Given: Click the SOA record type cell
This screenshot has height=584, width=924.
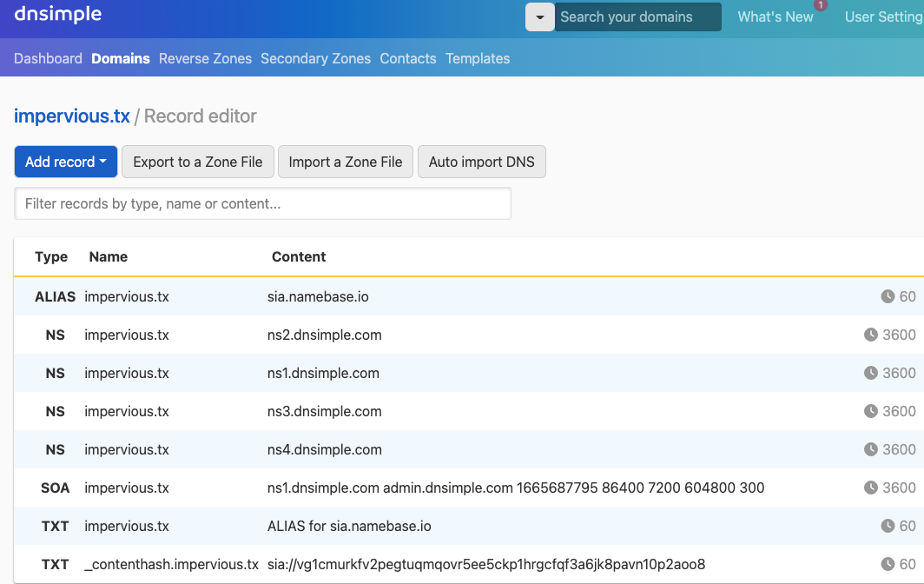Looking at the screenshot, I should point(56,488).
